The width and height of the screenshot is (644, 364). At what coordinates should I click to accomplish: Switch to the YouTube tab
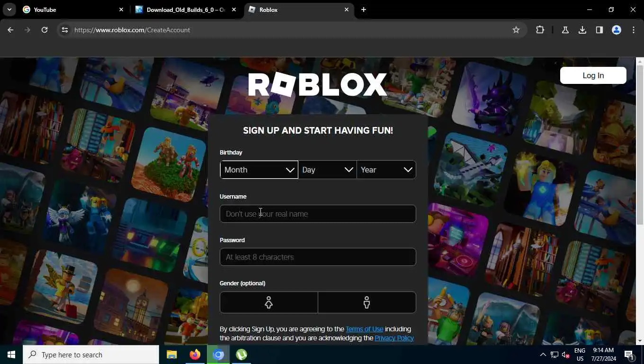(x=73, y=9)
